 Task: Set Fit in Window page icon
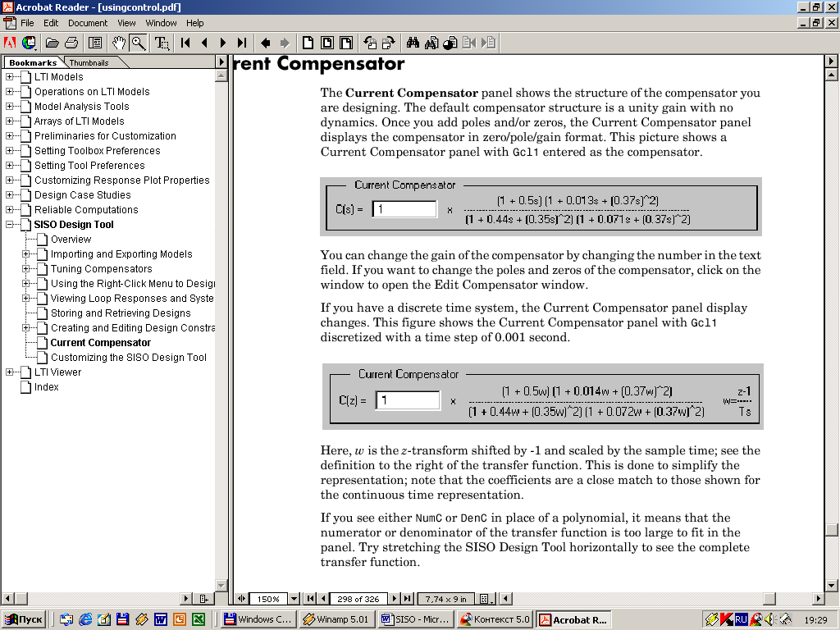pos(326,43)
